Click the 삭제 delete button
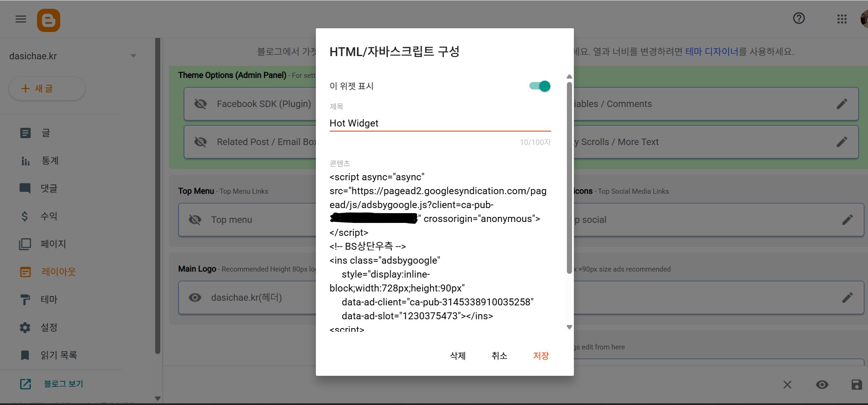The width and height of the screenshot is (868, 405). coord(458,356)
